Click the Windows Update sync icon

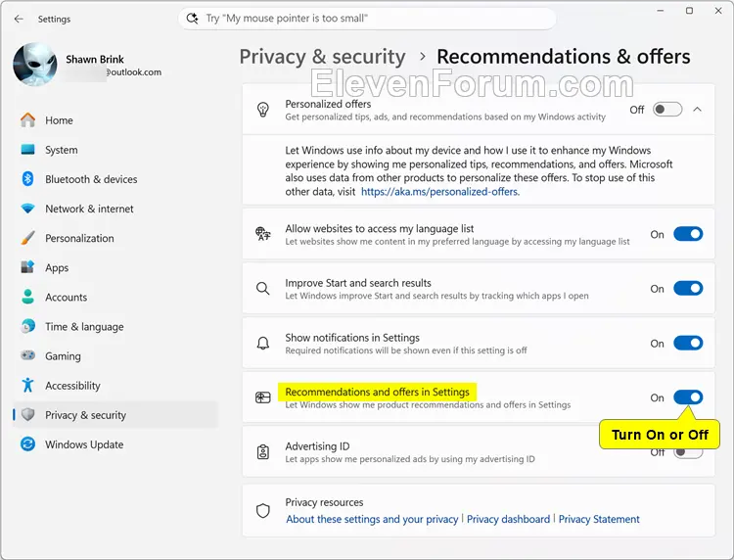[28, 443]
